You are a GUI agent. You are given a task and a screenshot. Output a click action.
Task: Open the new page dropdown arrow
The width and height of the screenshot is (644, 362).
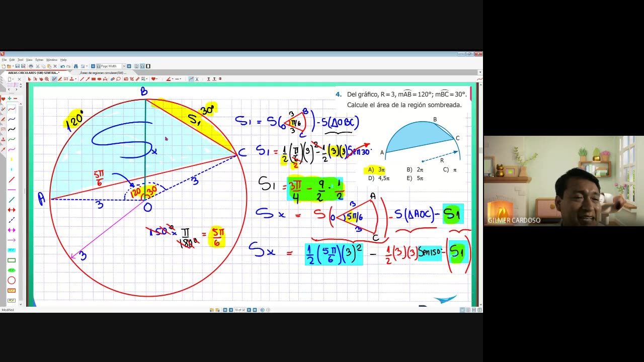tap(13, 79)
